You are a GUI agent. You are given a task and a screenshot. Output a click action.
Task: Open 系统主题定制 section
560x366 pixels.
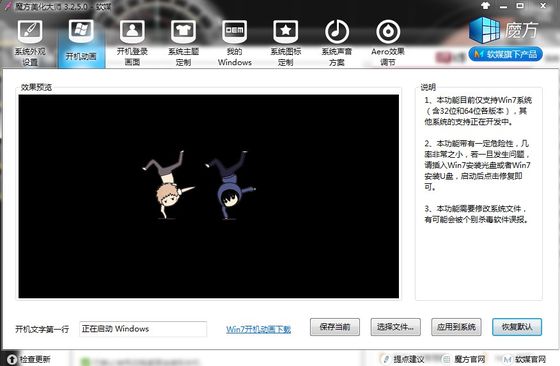pyautogui.click(x=183, y=43)
